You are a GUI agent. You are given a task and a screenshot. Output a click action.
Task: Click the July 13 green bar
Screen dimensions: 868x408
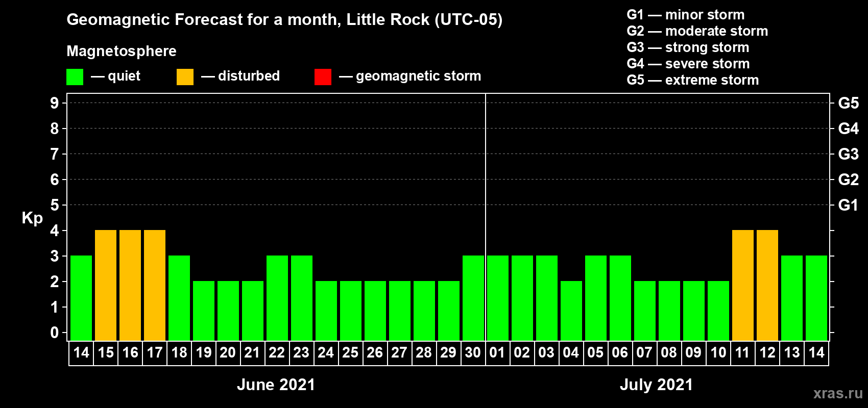(x=792, y=298)
